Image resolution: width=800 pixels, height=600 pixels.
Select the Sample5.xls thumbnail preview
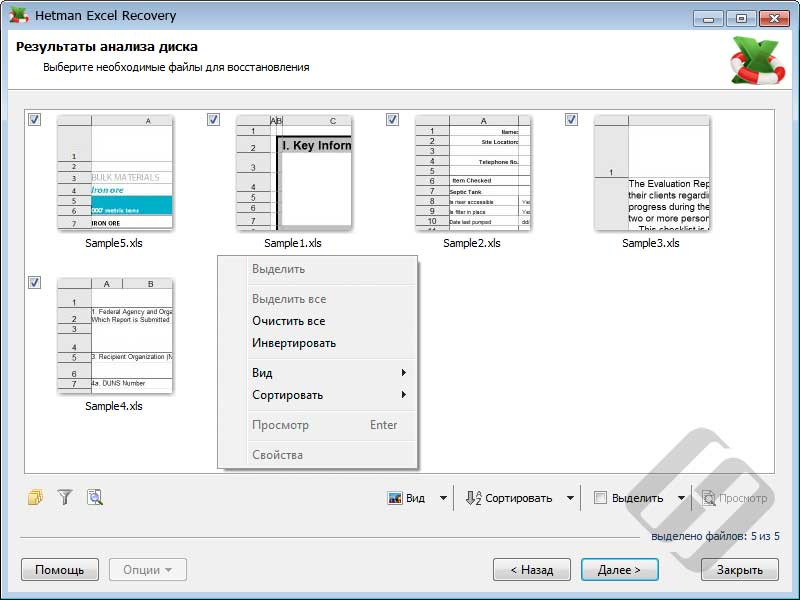pos(115,172)
